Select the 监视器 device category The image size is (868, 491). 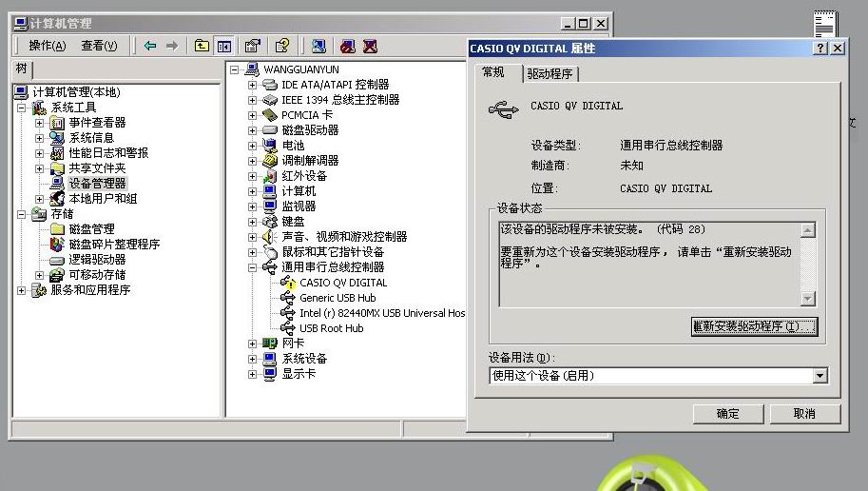[x=299, y=206]
